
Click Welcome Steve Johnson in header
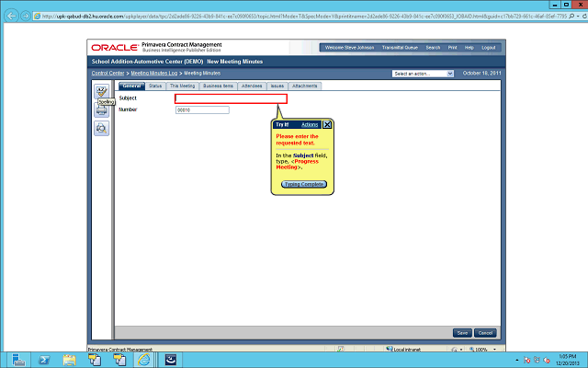[349, 48]
